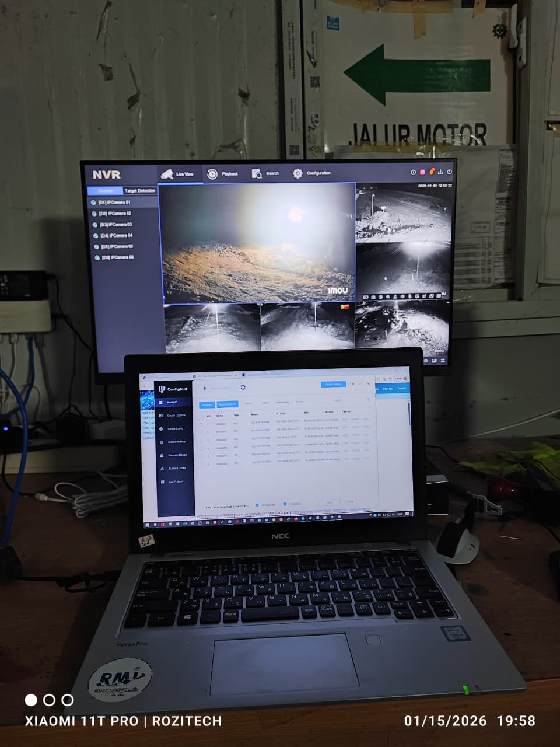Screen dimensions: 560x747
Task: Select IPCamera 03 in channel list
Action: pyautogui.click(x=115, y=225)
